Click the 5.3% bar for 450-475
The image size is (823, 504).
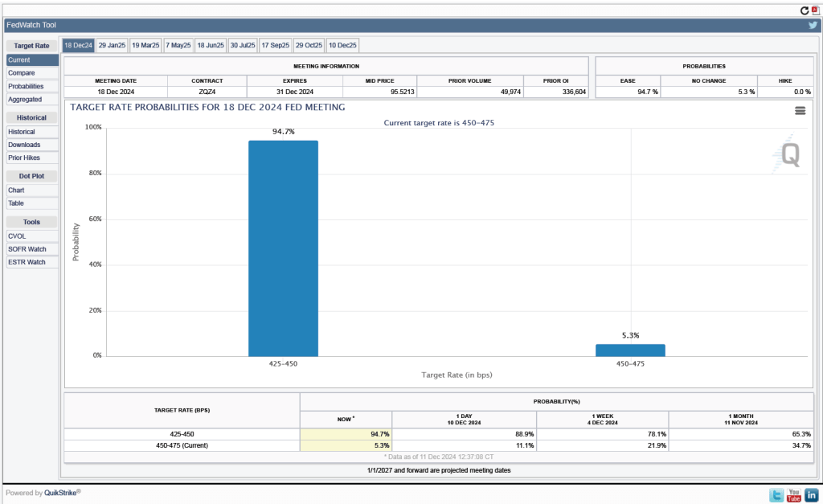630,350
